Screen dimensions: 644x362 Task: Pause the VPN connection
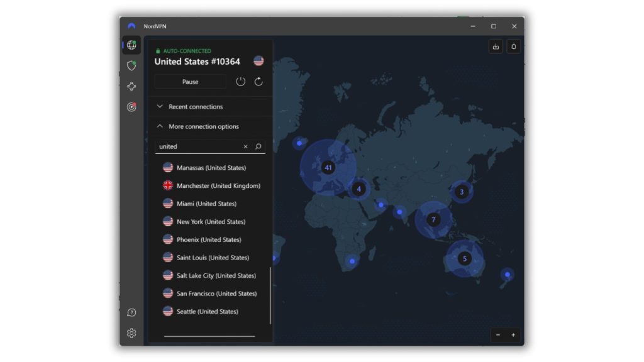(x=190, y=82)
